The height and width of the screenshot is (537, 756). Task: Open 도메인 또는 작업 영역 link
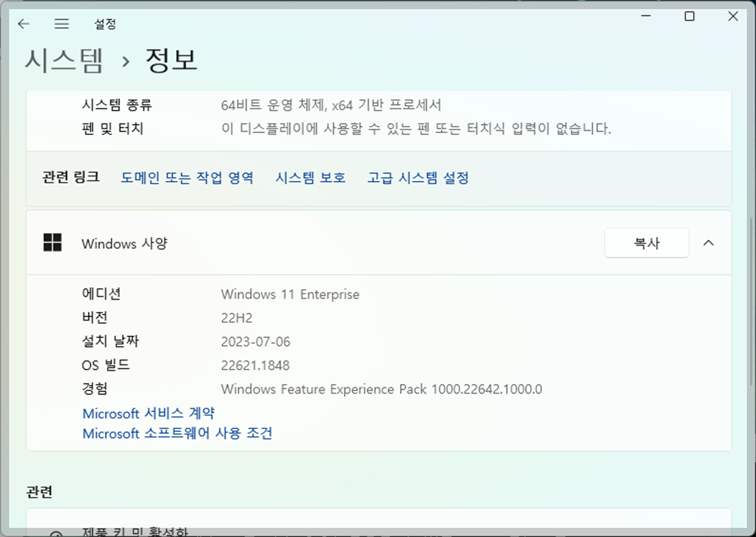tap(187, 178)
